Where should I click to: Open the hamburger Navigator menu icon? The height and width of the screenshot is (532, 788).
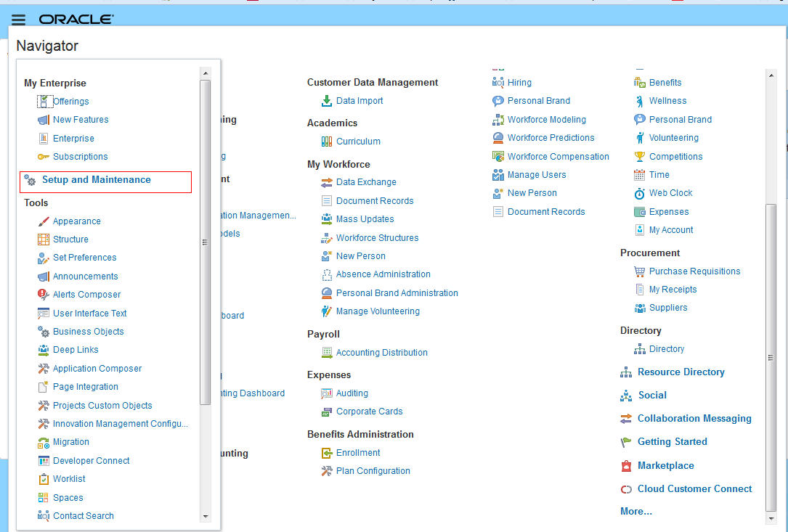point(18,20)
